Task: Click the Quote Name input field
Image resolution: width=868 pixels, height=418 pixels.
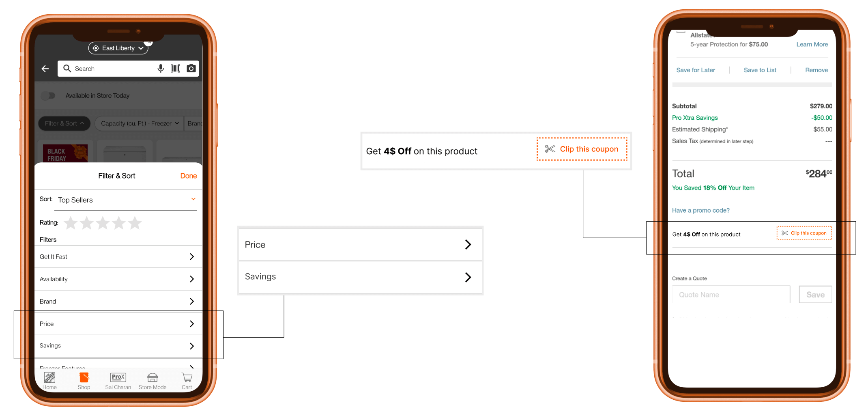Action: (731, 295)
